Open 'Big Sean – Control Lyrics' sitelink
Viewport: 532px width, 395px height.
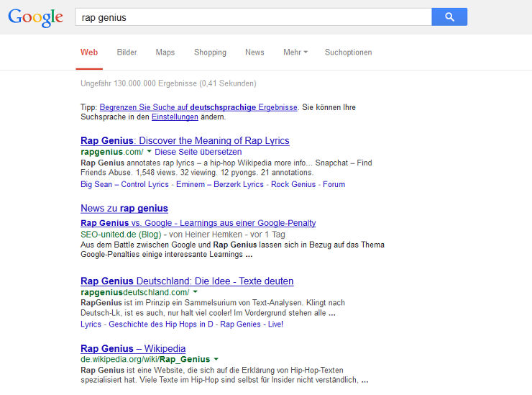click(x=124, y=184)
